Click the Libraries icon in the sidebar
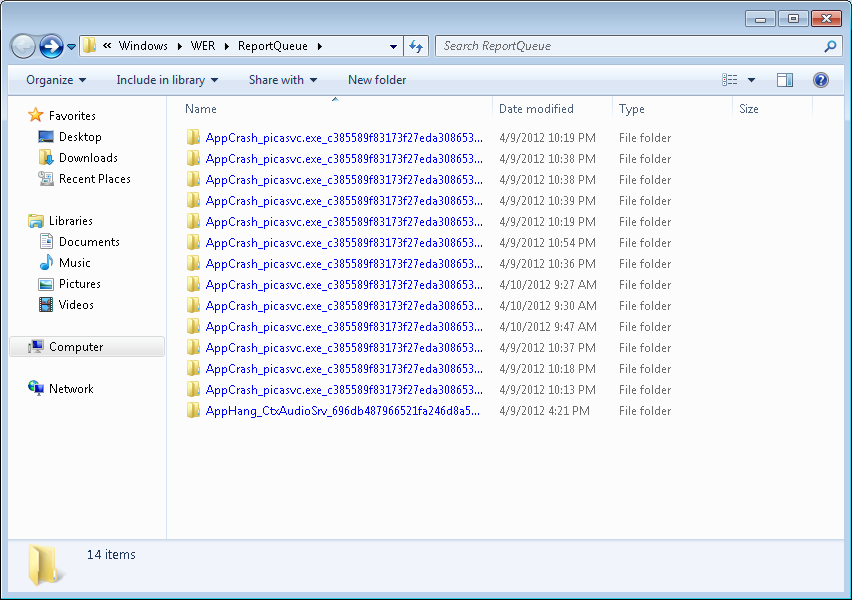The image size is (852, 600). (36, 221)
